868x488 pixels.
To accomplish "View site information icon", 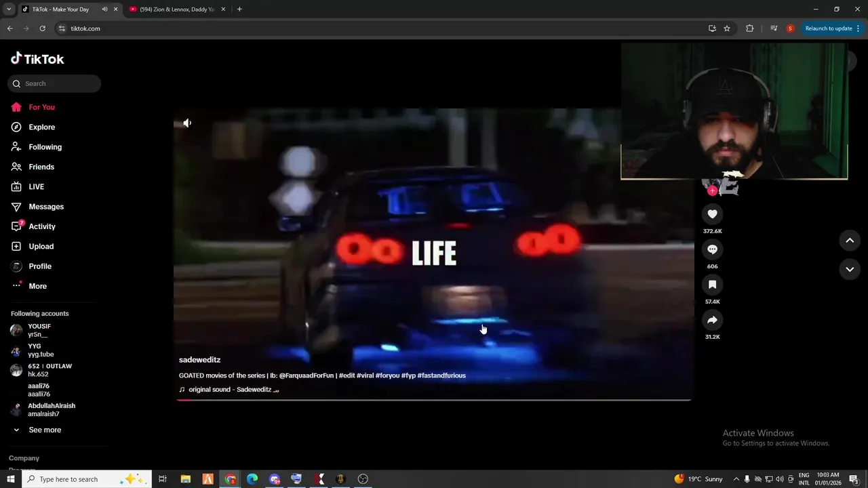I will (x=62, y=28).
